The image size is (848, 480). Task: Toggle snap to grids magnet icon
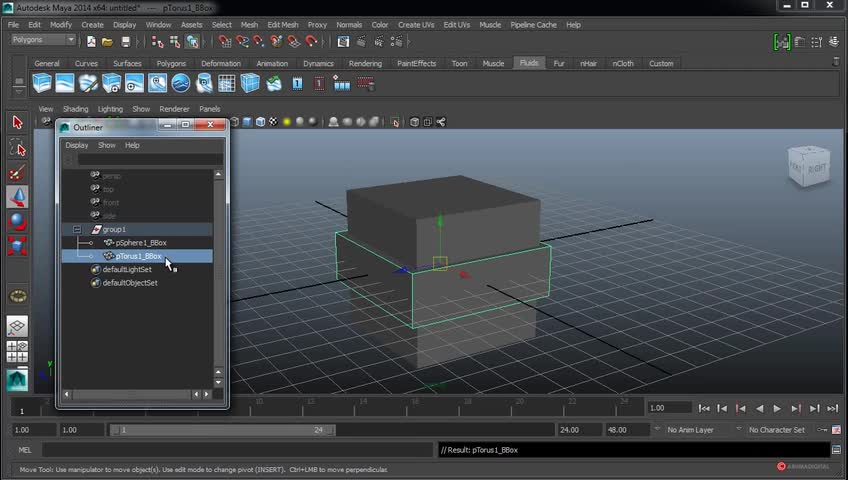tap(227, 41)
